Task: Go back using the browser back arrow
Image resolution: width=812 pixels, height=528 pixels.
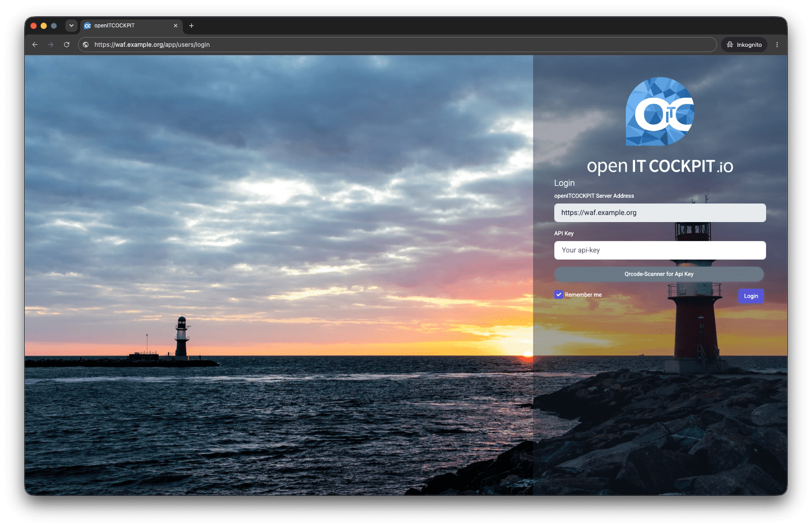Action: [x=35, y=45]
